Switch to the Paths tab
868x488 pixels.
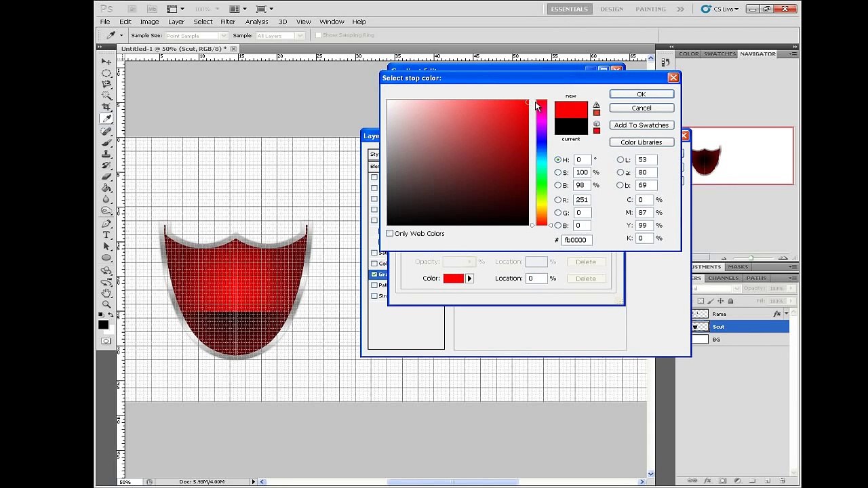756,278
